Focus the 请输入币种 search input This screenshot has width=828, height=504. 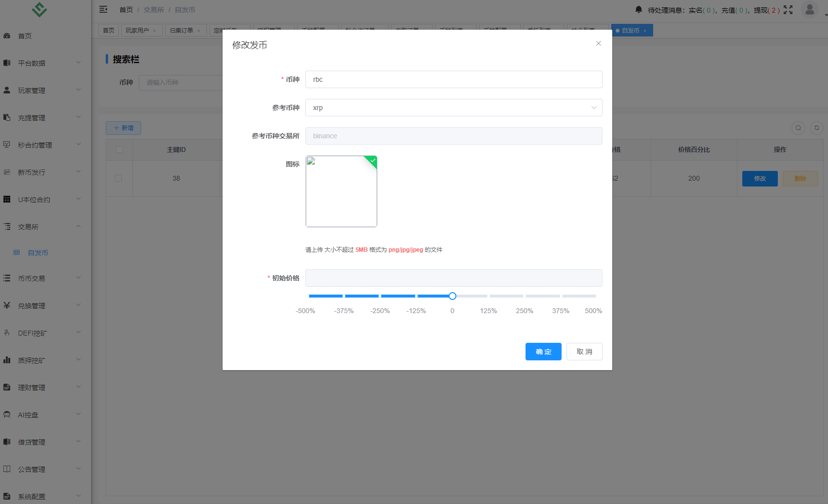coord(181,82)
